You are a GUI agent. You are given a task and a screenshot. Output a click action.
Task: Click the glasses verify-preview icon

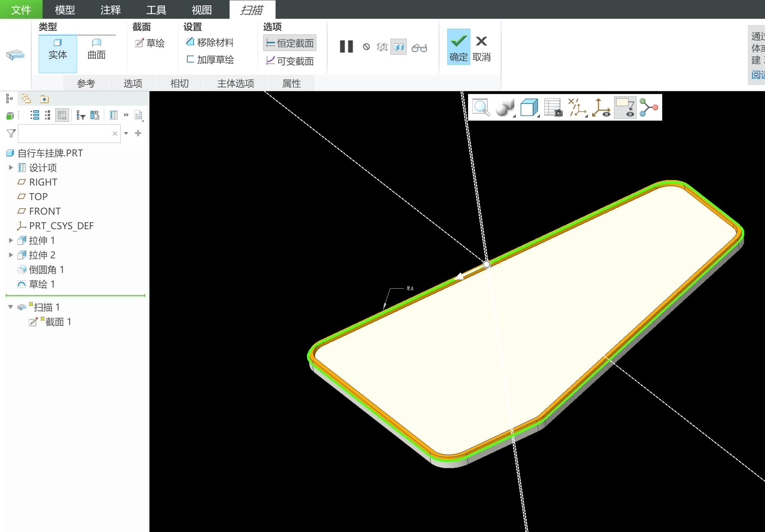(x=419, y=48)
